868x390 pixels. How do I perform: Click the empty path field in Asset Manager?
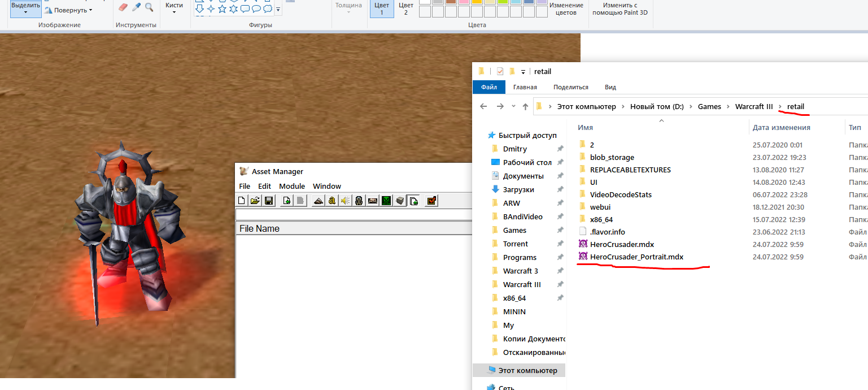(354, 215)
